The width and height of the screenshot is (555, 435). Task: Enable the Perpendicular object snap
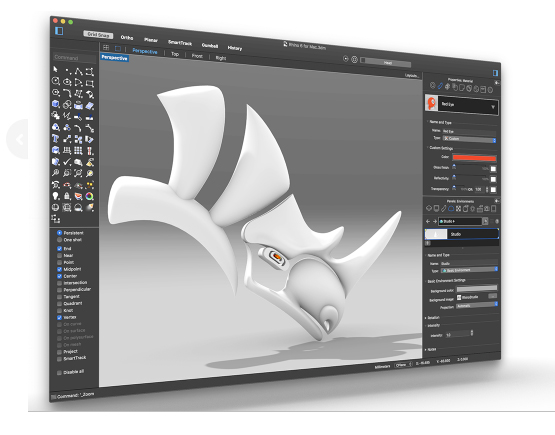[59, 290]
